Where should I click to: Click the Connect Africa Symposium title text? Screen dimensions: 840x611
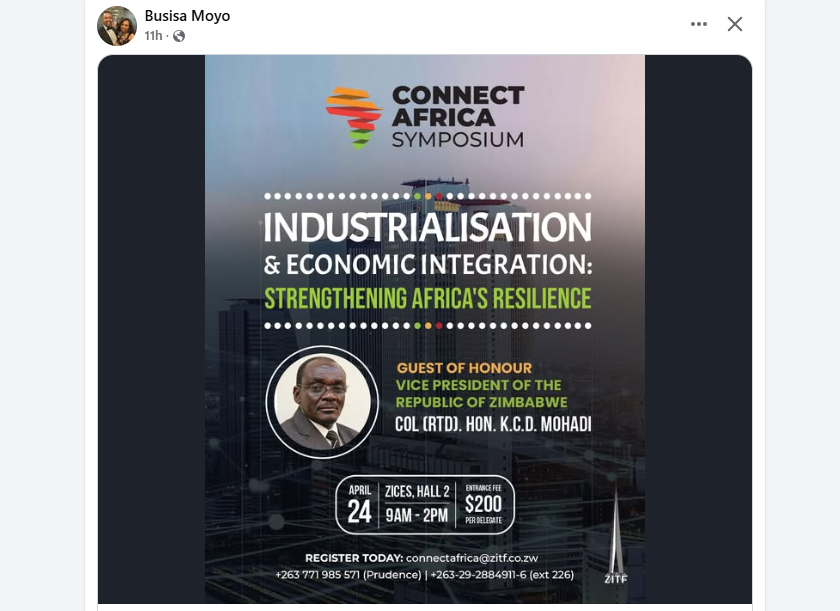(x=457, y=117)
